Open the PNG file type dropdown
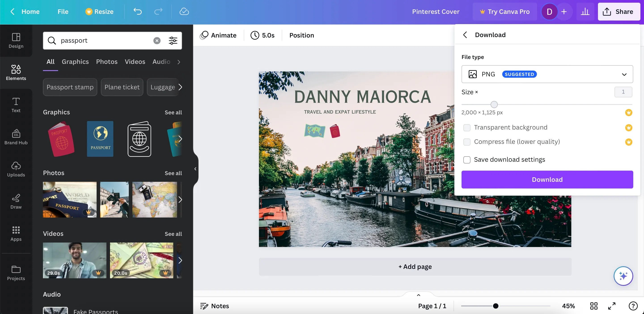644x314 pixels. 624,74
